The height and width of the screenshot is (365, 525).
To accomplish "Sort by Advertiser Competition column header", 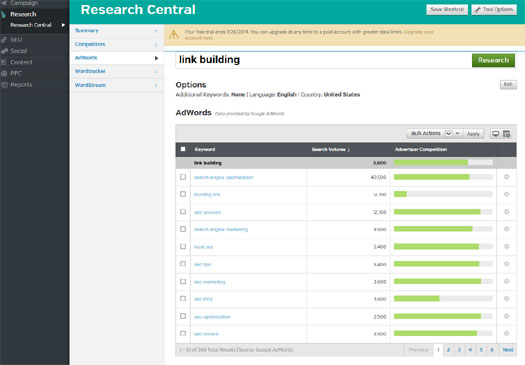I will [421, 149].
